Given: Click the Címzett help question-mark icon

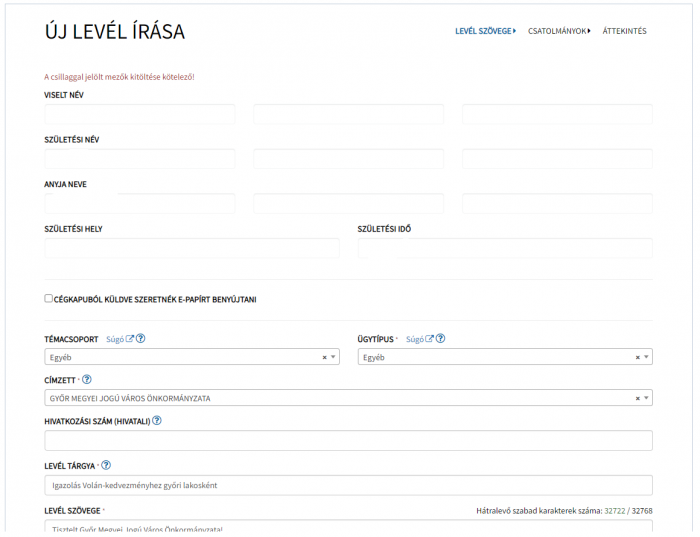Looking at the screenshot, I should pyautogui.click(x=86, y=380).
